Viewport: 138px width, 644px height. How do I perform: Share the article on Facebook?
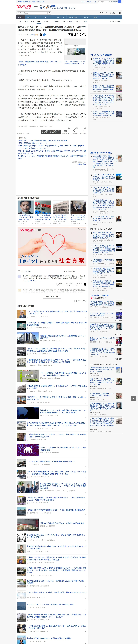click(44, 35)
